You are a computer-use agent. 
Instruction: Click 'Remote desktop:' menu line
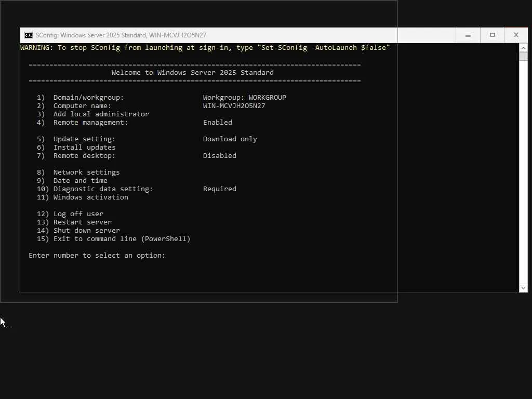[76, 156]
